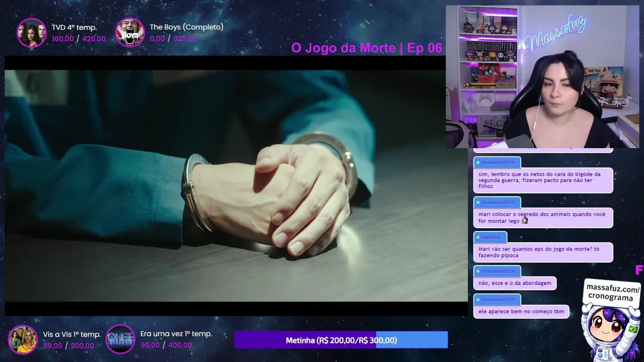The height and width of the screenshot is (362, 644).
Task: Click chat message about montar lego
Action: click(x=543, y=217)
